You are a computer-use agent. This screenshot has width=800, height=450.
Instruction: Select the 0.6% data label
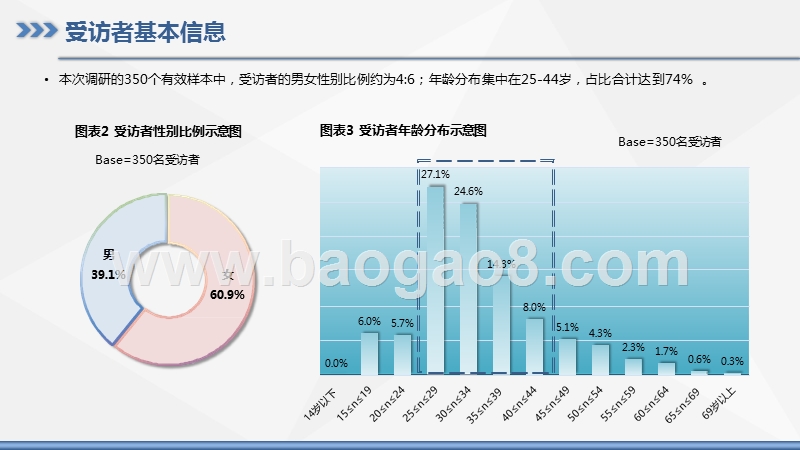(x=699, y=359)
